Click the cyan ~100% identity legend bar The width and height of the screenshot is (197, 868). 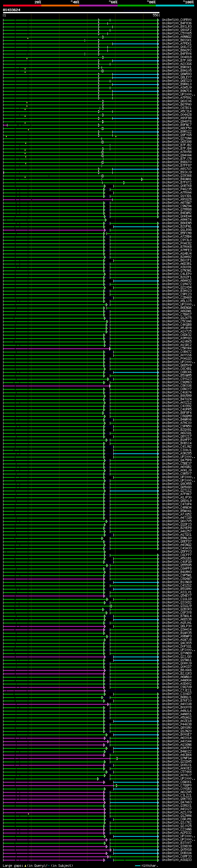pos(175,6)
